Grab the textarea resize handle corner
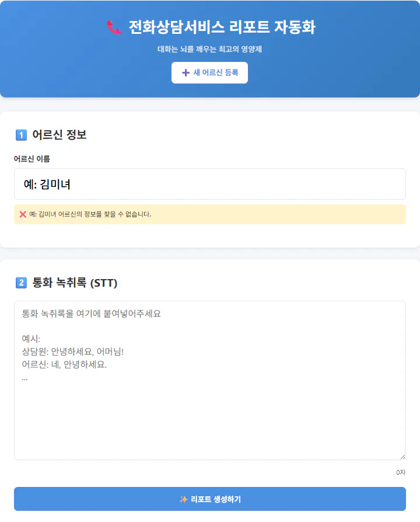The image size is (420, 522). coord(402,457)
